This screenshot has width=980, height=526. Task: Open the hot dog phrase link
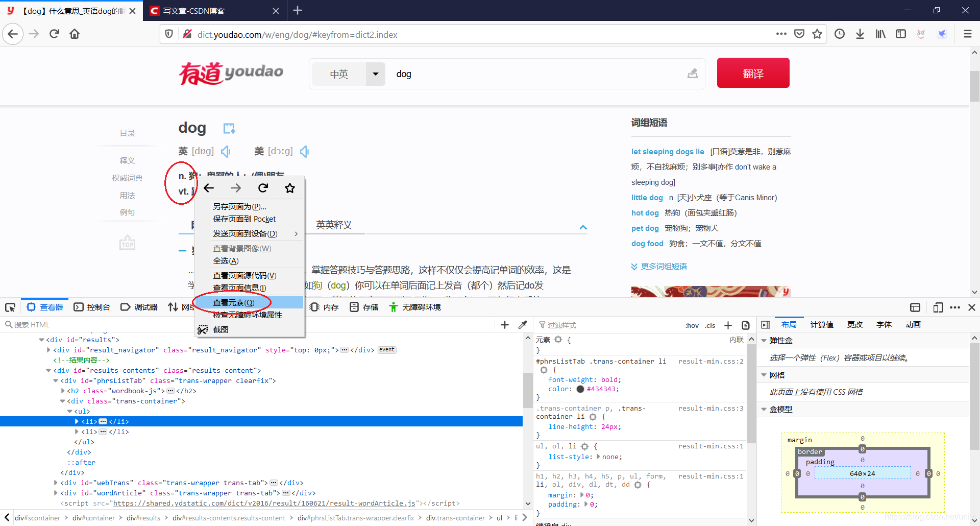pyautogui.click(x=645, y=213)
